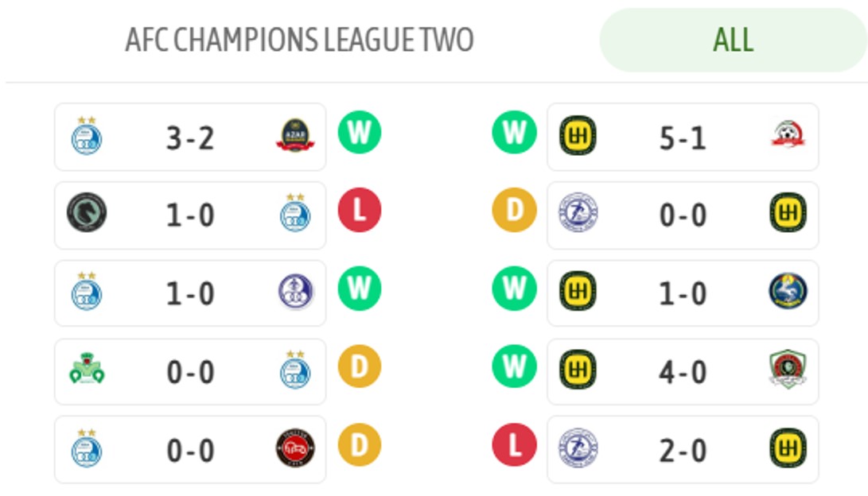Click the yellow D badge beside right 0-0 match
This screenshot has height=496, width=868.
pos(514,211)
